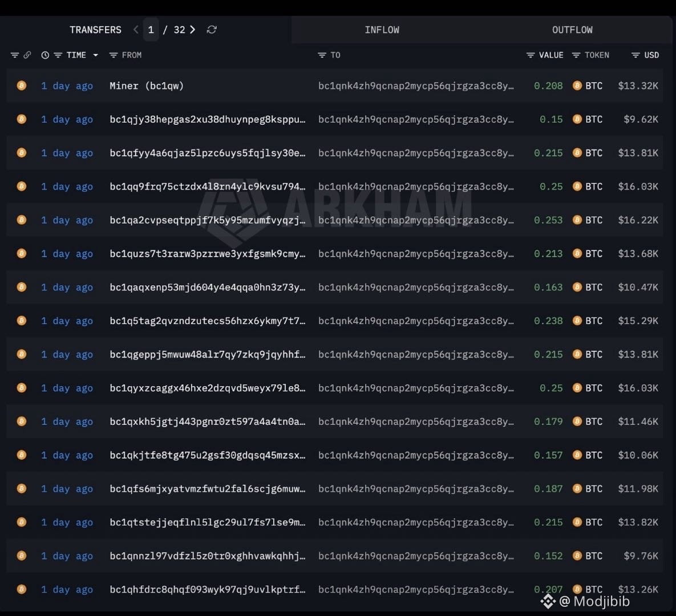
Task: Click the $13.68K USD amount
Action: point(638,254)
